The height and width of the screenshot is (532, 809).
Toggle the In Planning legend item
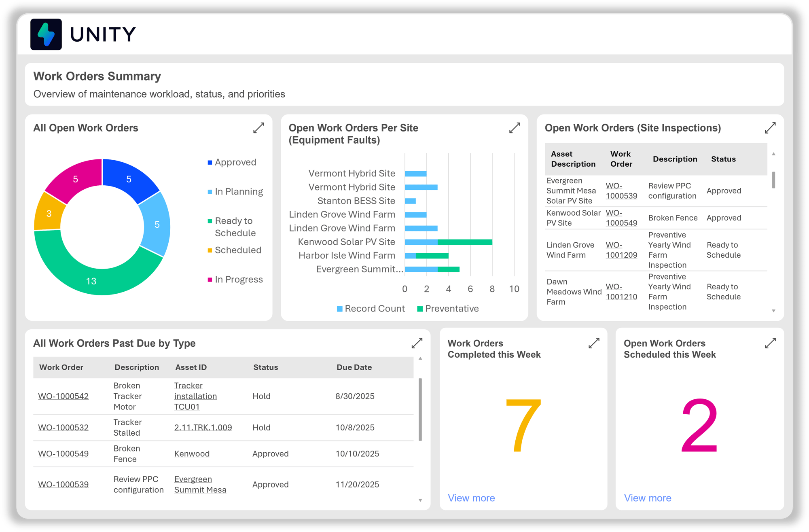tap(238, 191)
